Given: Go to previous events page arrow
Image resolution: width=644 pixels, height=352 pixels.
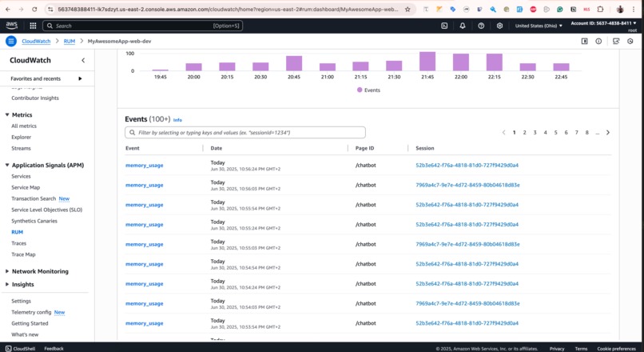Looking at the screenshot, I should 503,133.
